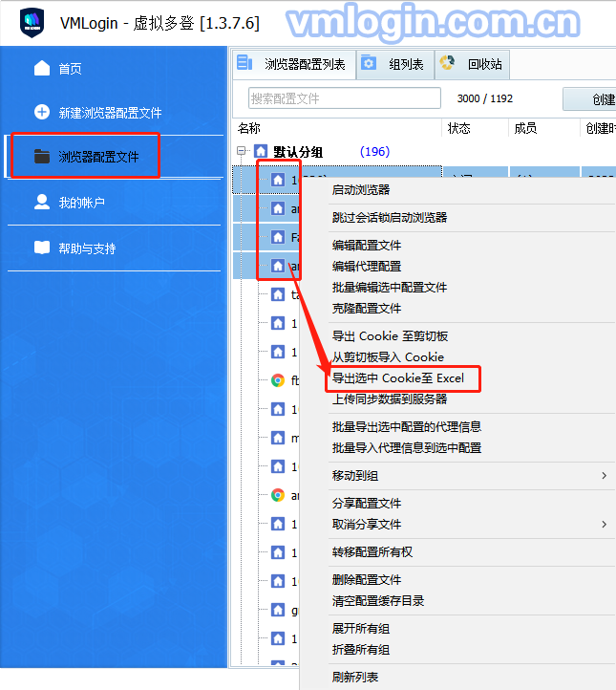Choose 编辑配置文件 in context menu

(x=367, y=246)
